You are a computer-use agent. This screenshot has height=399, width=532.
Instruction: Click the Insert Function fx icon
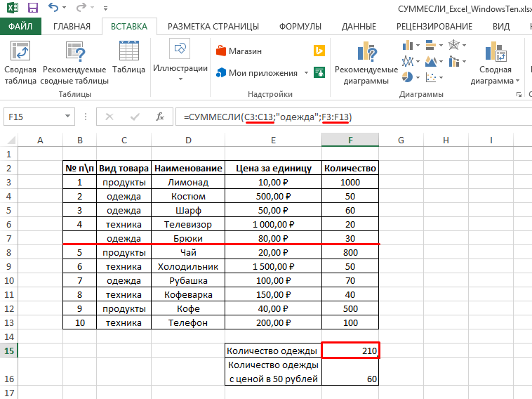pos(160,117)
